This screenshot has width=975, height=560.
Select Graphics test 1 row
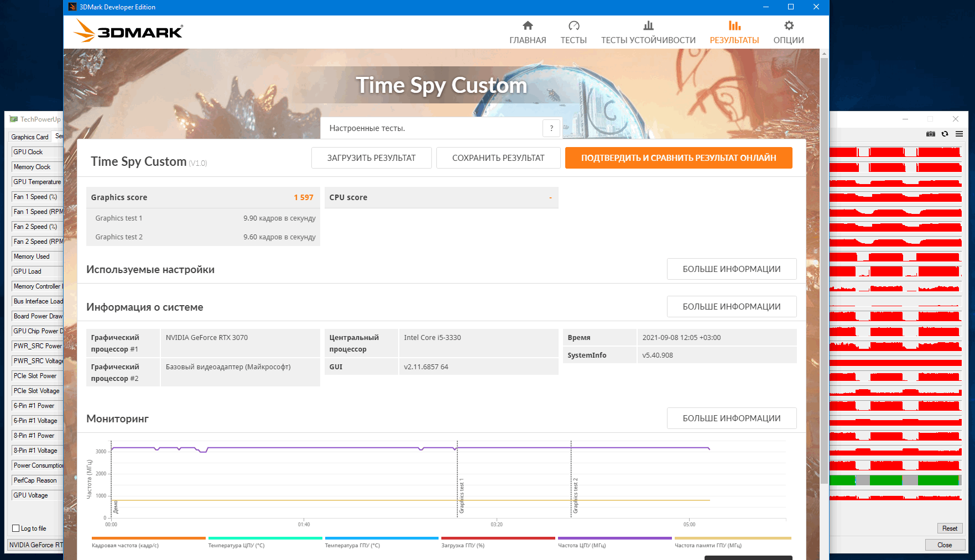(x=203, y=218)
